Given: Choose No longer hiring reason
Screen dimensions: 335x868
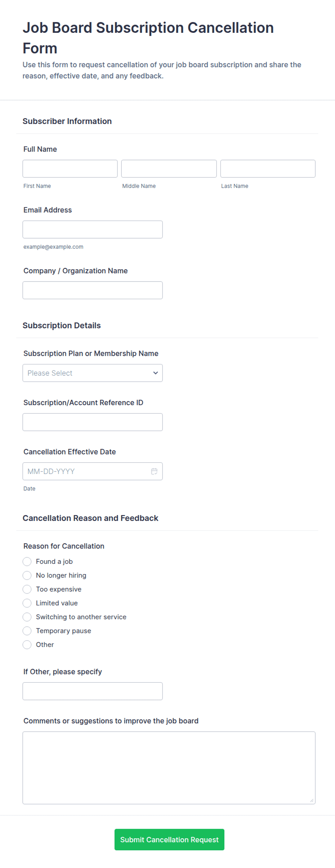Looking at the screenshot, I should [x=27, y=575].
